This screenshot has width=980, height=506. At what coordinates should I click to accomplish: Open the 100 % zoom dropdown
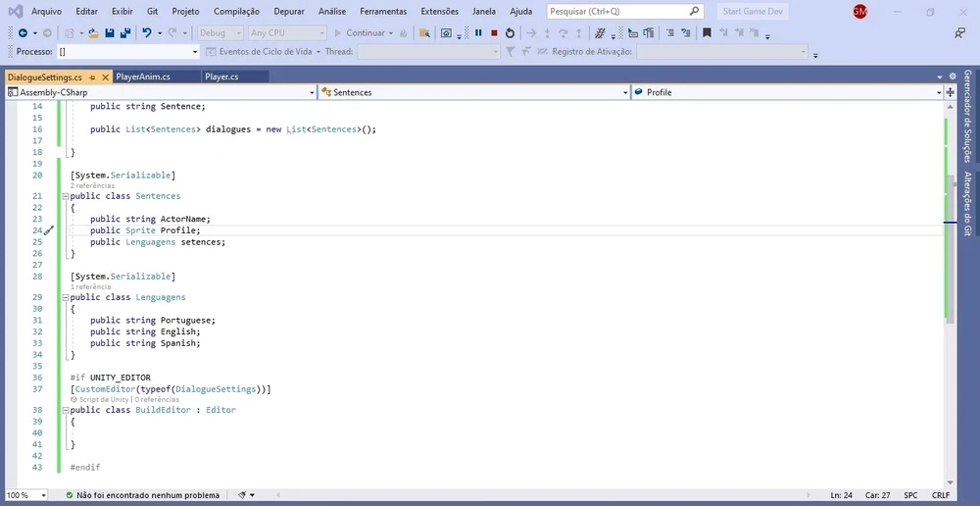point(42,495)
